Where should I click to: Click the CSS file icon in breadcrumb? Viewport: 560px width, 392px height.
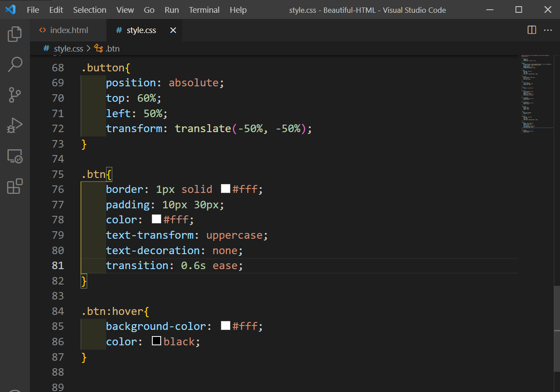[x=46, y=48]
